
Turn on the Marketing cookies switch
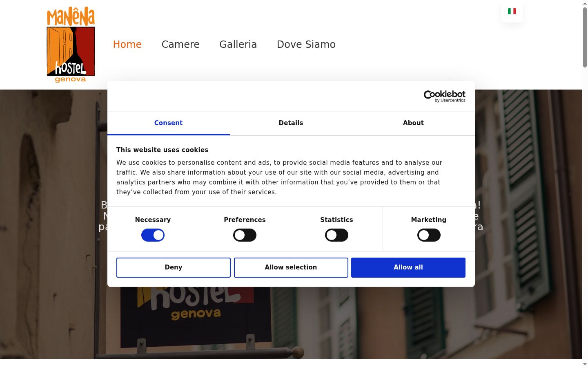click(429, 235)
